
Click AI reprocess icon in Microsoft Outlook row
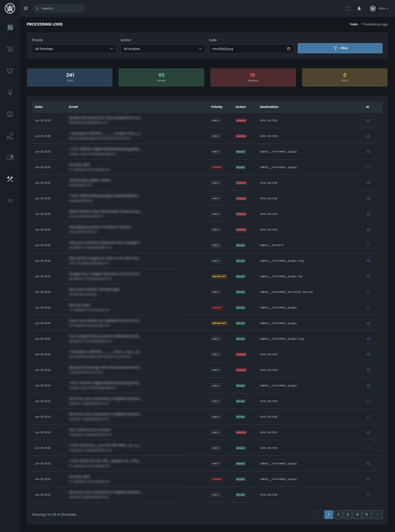point(368,292)
